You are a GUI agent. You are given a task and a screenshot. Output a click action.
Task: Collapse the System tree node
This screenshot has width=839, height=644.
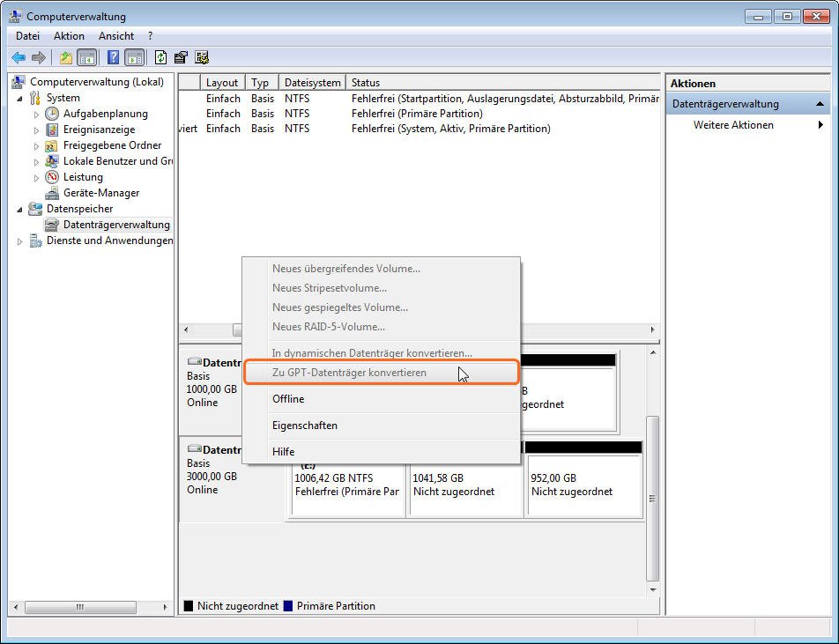coord(19,99)
